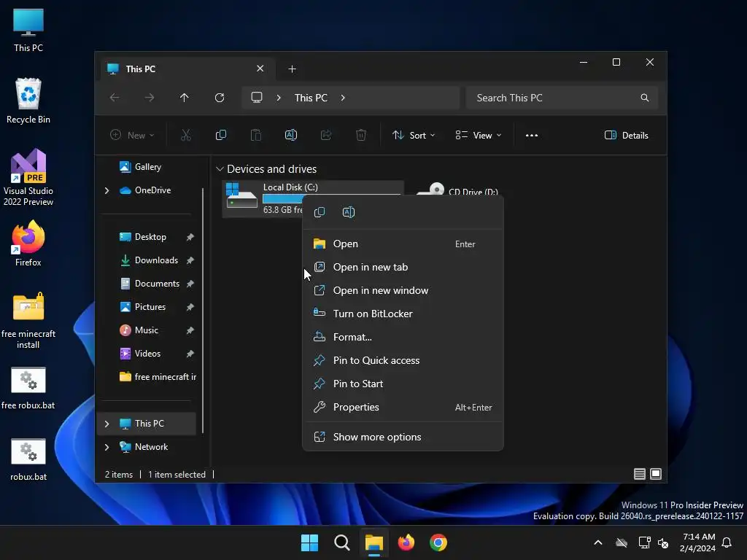Show hidden system tray icons
Image resolution: width=747 pixels, height=560 pixels.
598,542
